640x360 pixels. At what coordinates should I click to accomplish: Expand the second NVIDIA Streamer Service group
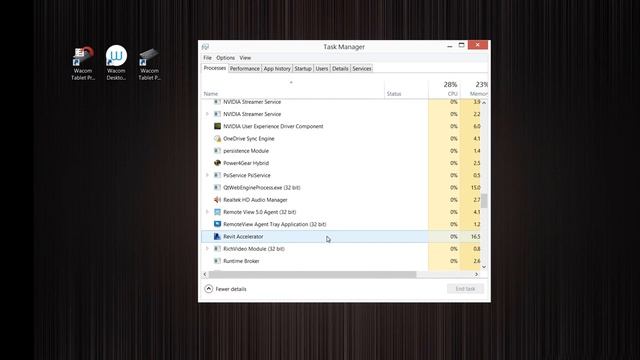pos(207,114)
